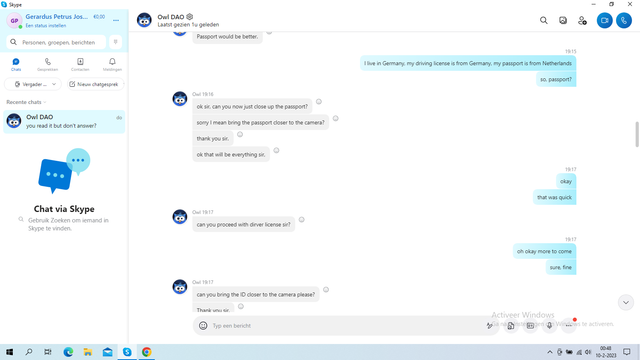
Task: Open Microsoft Edge from the taskbar
Action: pos(68,352)
